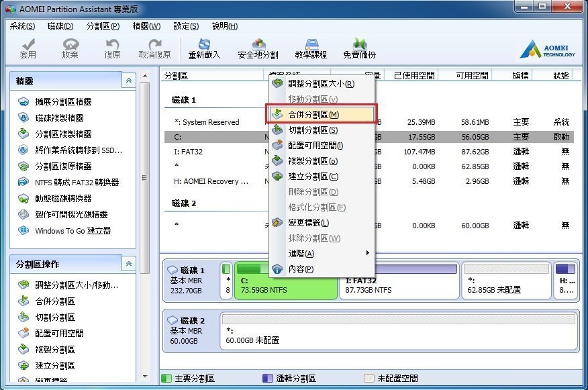The image size is (588, 390).
Task: Click the 邏輯分割區 blue legend swatch
Action: point(267,378)
